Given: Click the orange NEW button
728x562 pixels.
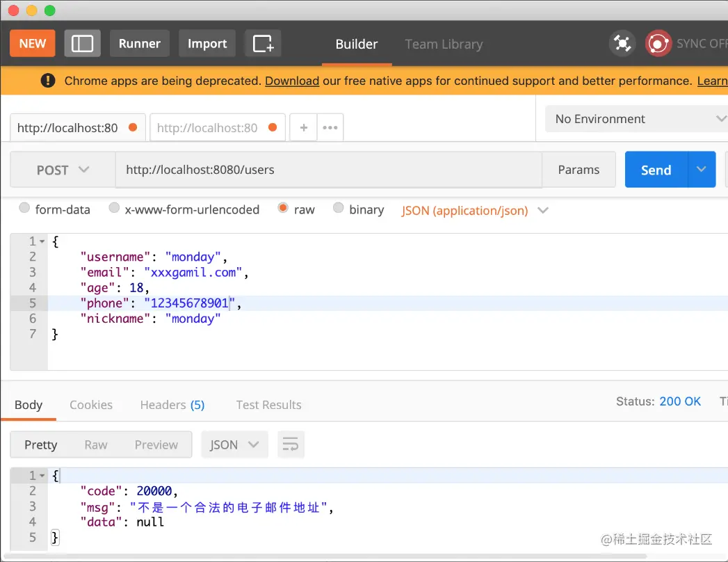Looking at the screenshot, I should click(33, 44).
